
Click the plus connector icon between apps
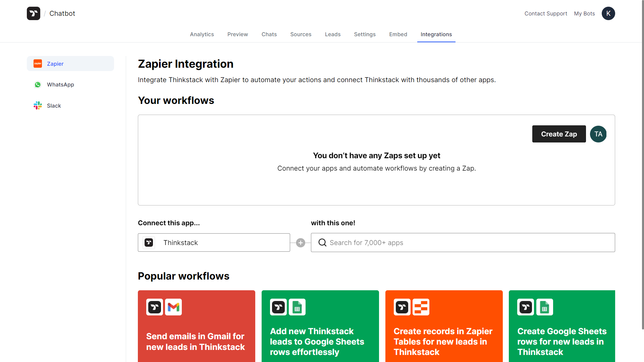[x=301, y=243]
